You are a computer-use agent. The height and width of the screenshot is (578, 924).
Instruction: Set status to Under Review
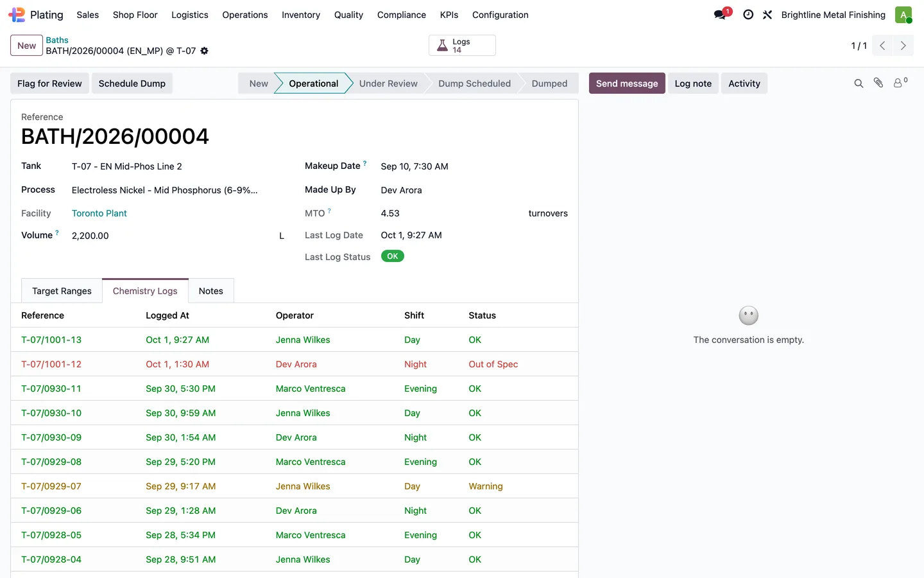(388, 83)
